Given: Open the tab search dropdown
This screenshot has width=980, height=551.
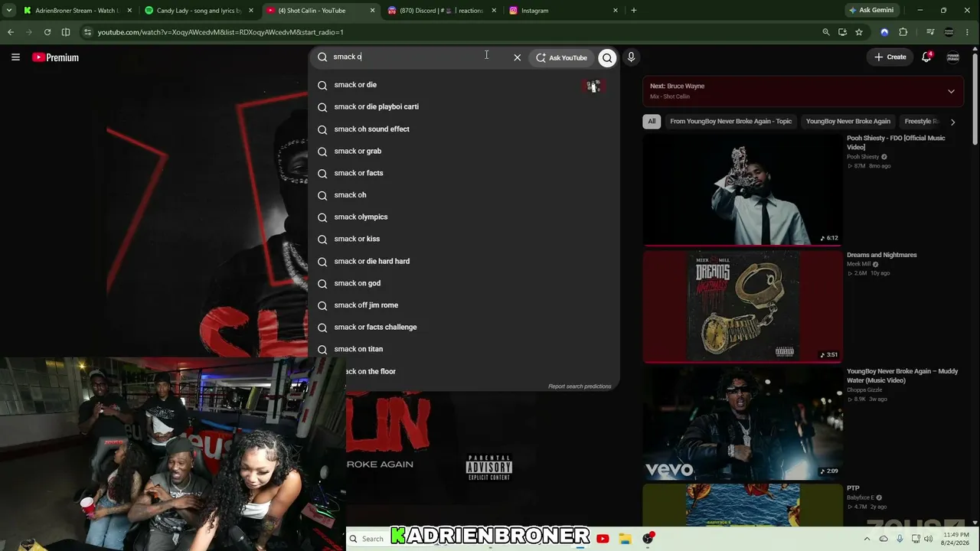Looking at the screenshot, I should pos(8,11).
